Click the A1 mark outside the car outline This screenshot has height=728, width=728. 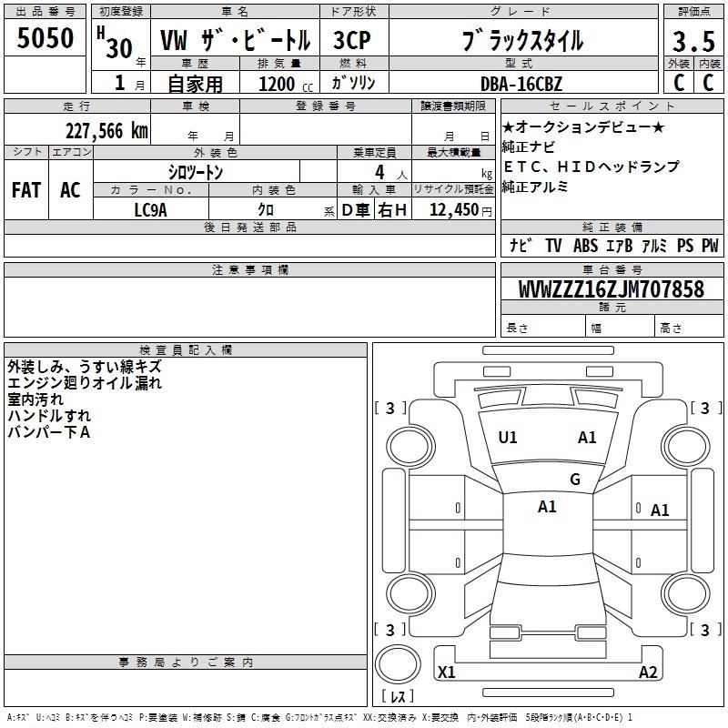[x=660, y=511]
